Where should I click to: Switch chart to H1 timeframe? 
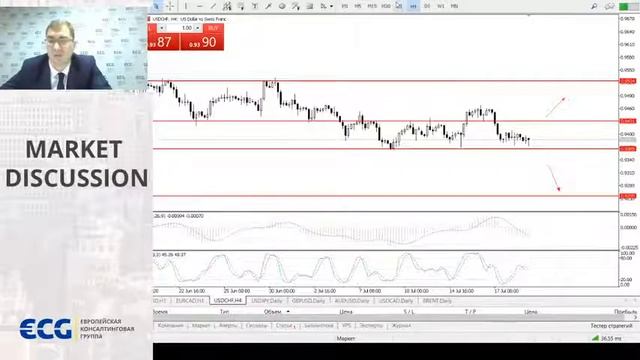tap(399, 6)
